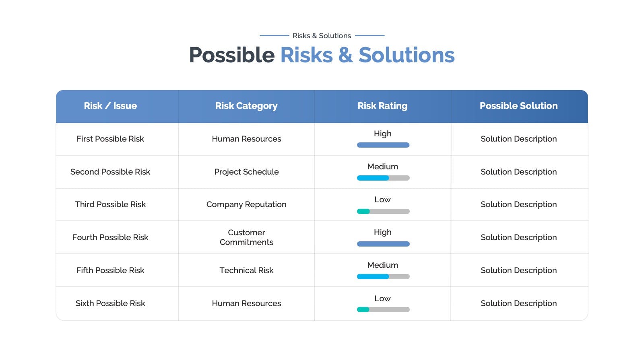Select the small Risks & Solutions subtitle

pyautogui.click(x=322, y=36)
